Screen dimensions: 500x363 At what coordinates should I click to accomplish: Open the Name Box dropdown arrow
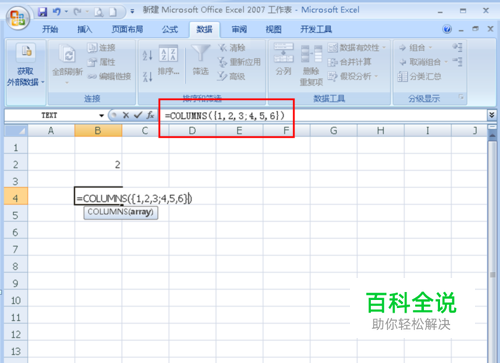point(101,116)
